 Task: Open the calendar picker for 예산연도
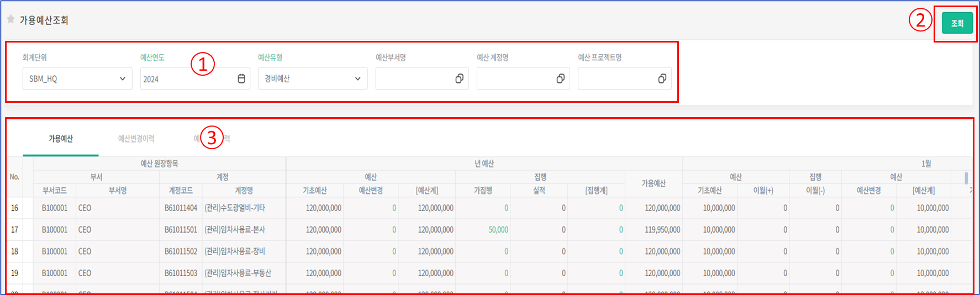241,79
